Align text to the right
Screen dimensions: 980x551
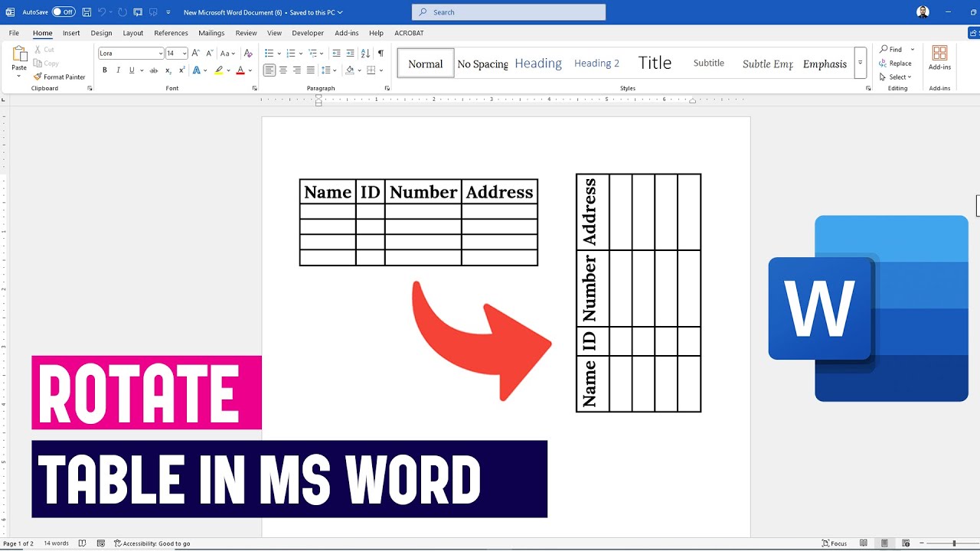pos(297,70)
